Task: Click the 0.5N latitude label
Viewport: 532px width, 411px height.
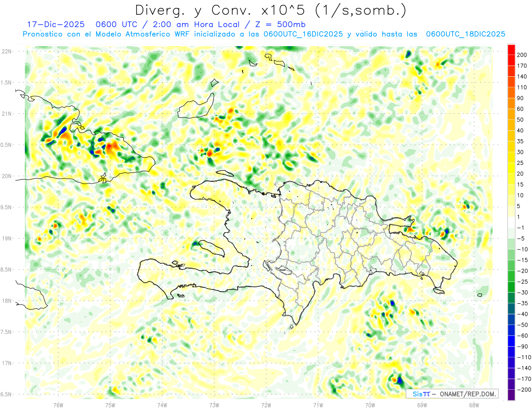Action: pyautogui.click(x=6, y=145)
